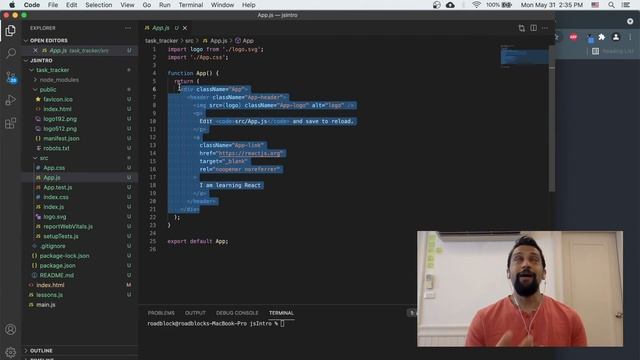Open the Go menu

(147, 5)
